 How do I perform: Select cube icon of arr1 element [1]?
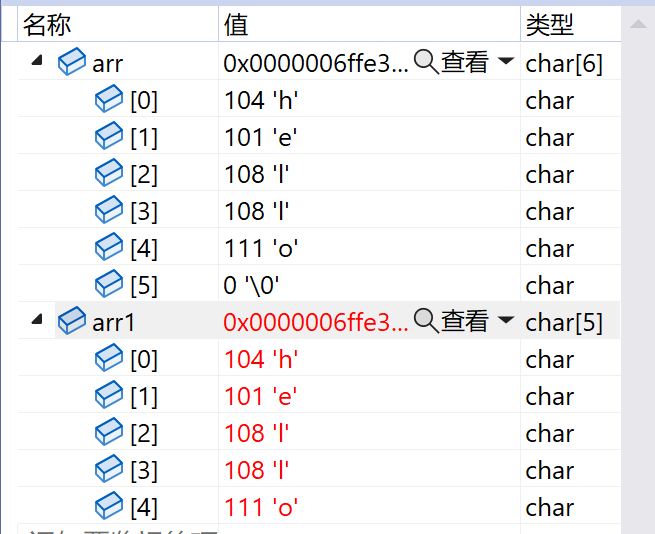point(109,395)
